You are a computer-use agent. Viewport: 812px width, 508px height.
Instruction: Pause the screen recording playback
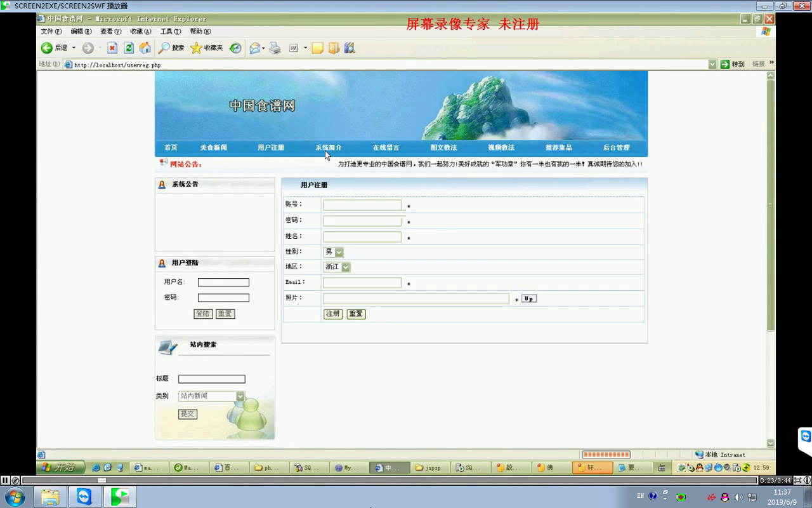click(5, 481)
